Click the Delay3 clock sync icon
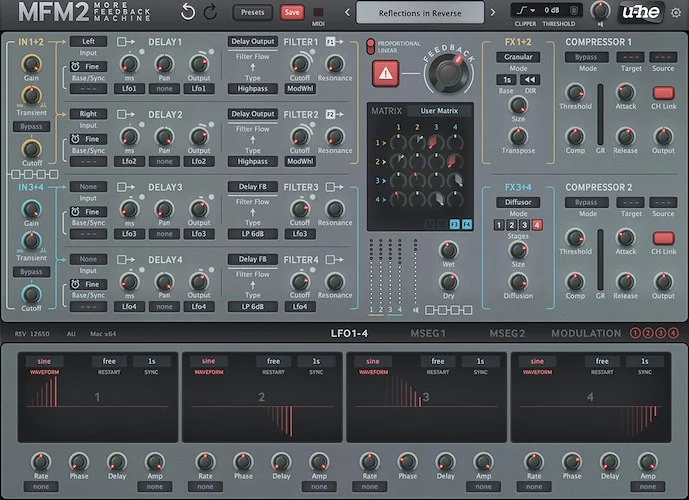This screenshot has width=689, height=500. pyautogui.click(x=76, y=212)
